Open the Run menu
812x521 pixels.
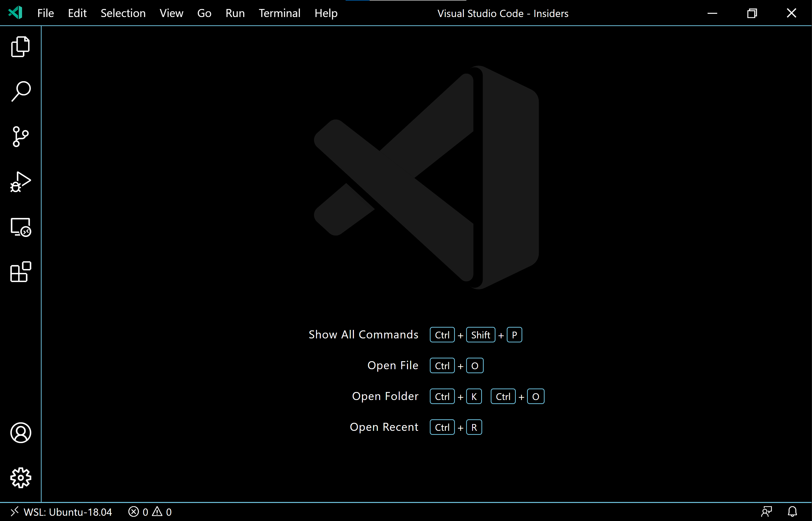point(235,13)
